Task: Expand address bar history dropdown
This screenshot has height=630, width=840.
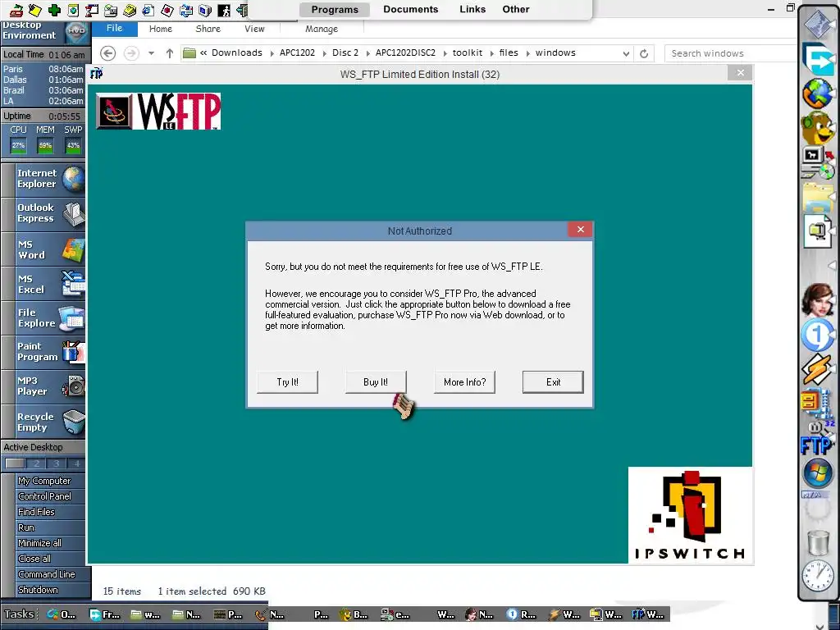Action: (x=626, y=53)
